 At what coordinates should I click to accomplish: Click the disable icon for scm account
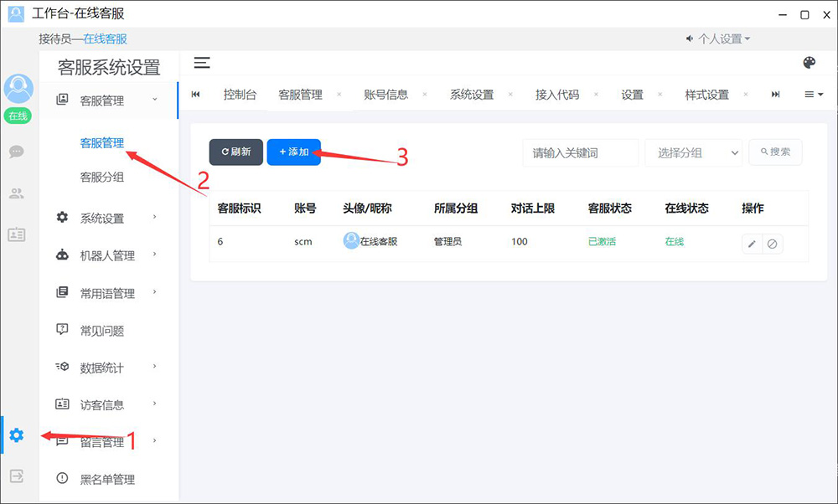(x=773, y=244)
